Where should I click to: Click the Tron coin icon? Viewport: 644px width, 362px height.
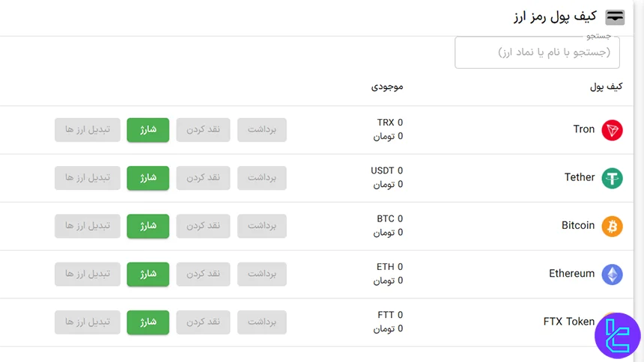(612, 130)
